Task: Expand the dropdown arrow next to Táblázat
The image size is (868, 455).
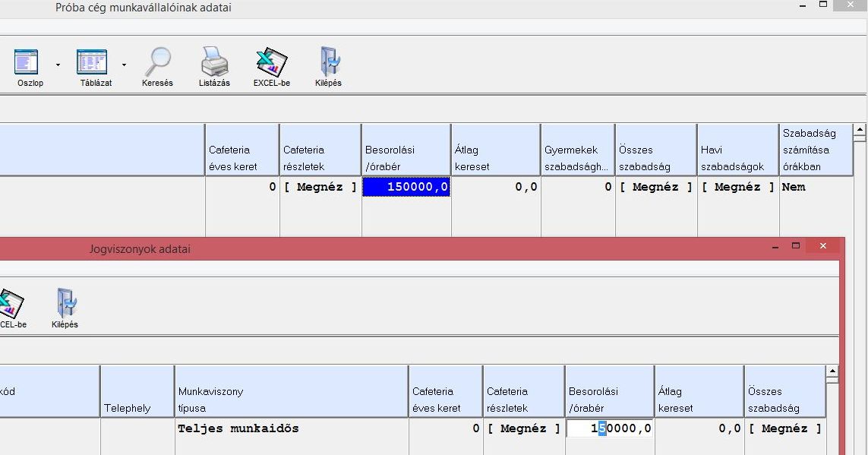Action: 124,65
